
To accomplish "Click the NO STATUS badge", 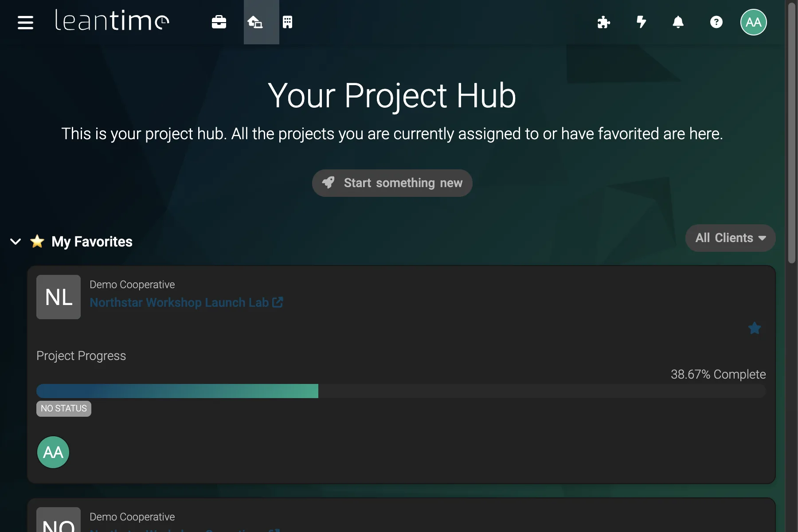I will 64,409.
